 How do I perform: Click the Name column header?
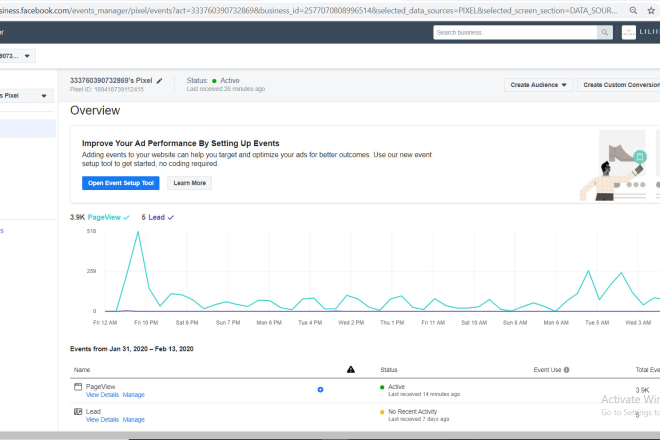click(82, 370)
